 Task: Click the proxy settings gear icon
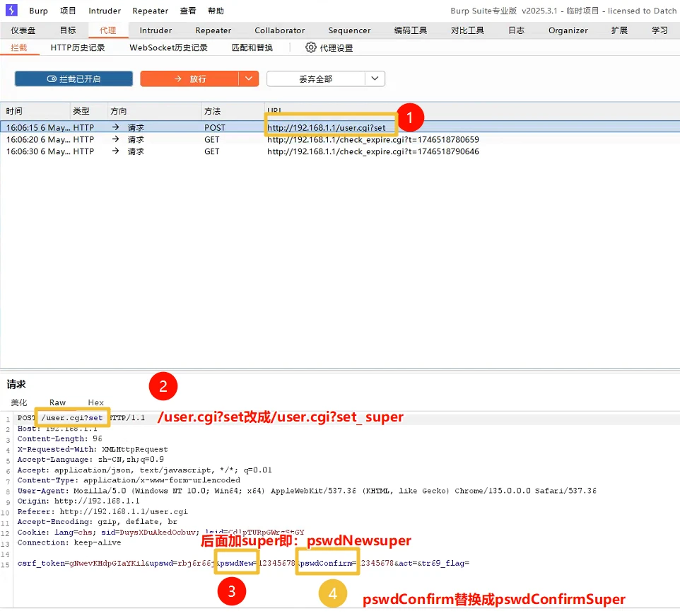pos(310,47)
